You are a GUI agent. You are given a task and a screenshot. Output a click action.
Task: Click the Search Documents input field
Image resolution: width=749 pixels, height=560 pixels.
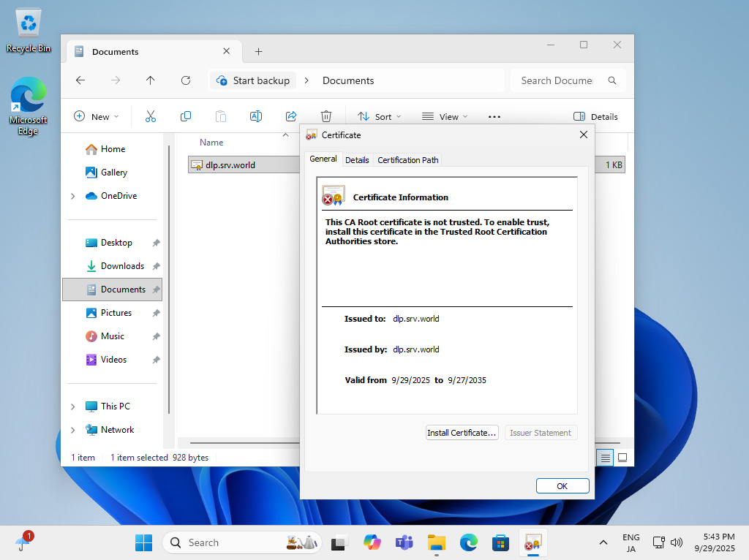tap(557, 80)
